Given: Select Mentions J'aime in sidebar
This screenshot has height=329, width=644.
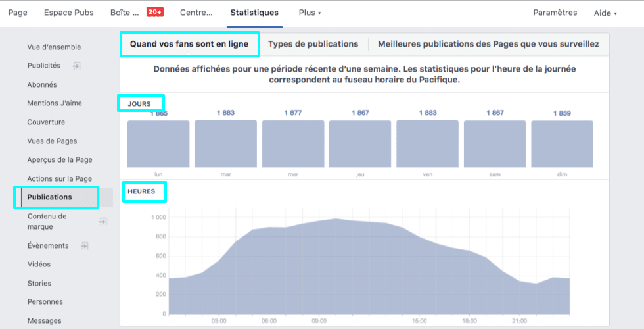Looking at the screenshot, I should pos(55,103).
